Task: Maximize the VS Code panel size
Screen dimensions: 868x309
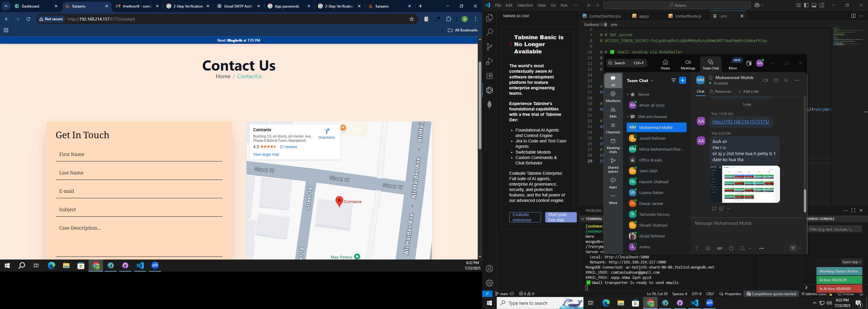Action: [853, 211]
